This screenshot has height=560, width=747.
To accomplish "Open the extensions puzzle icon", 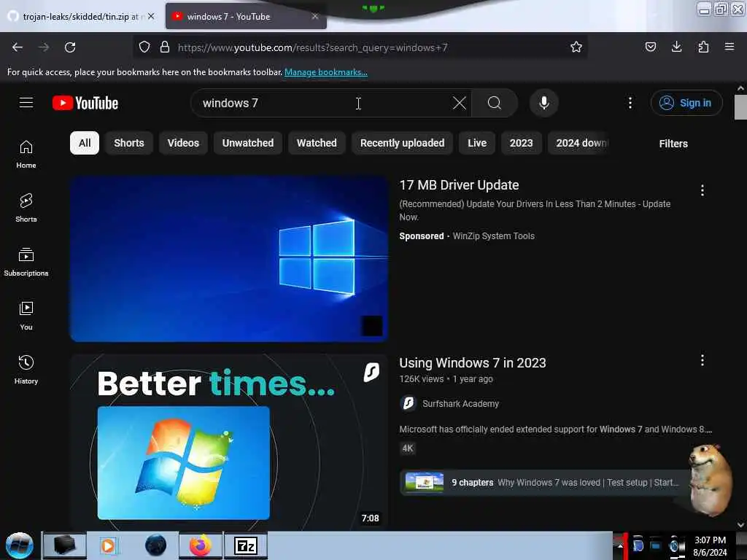I will click(x=703, y=47).
